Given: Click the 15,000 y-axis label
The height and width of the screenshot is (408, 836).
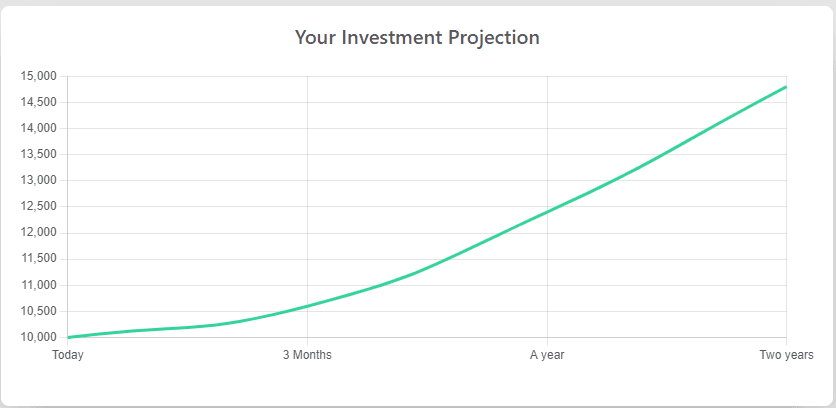Looking at the screenshot, I should pos(38,76).
